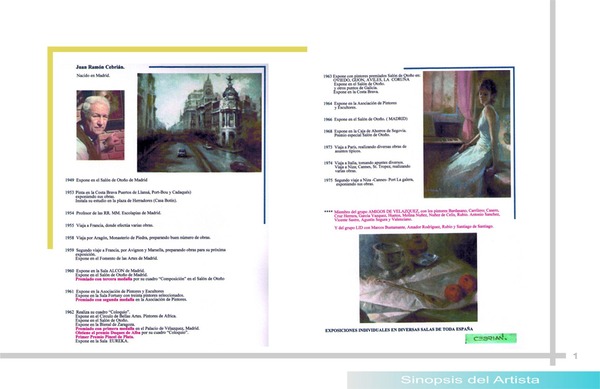The height and width of the screenshot is (389, 600).
Task: Click the page number 1
Action: (x=575, y=356)
